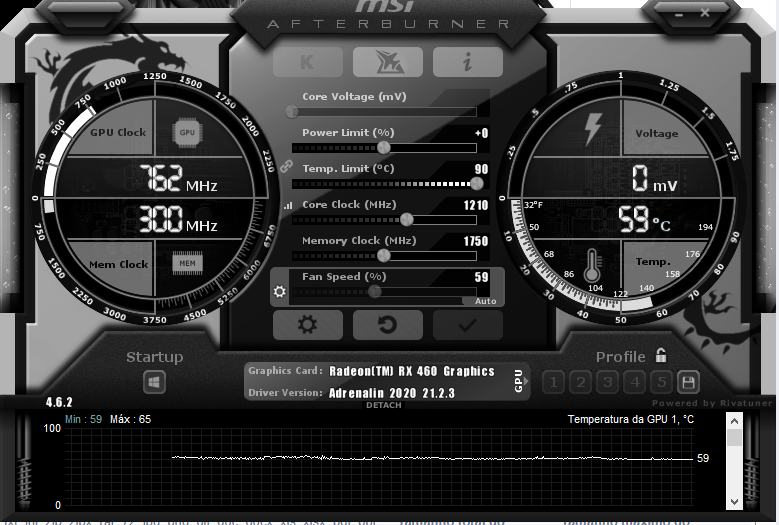This screenshot has width=779, height=525.
Task: Apply settings with the checkmark button
Action: pos(467,325)
